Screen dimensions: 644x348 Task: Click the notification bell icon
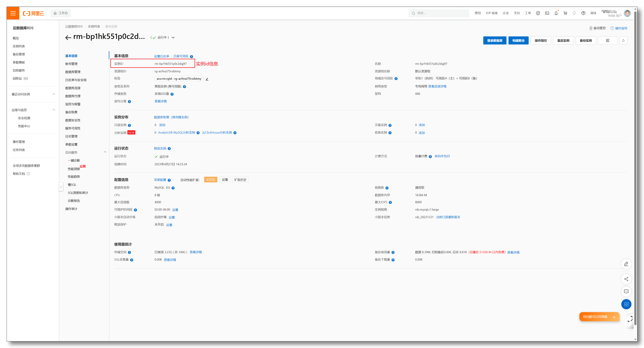click(556, 13)
